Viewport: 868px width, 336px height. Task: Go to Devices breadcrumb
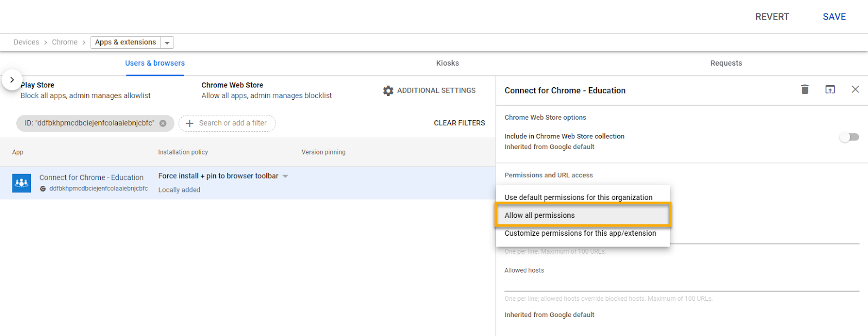(26, 42)
